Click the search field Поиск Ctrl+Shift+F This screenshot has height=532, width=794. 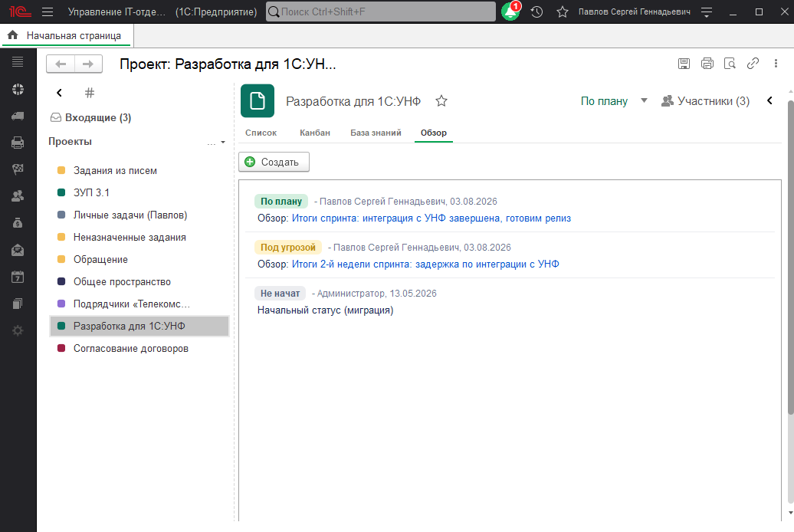pos(381,11)
